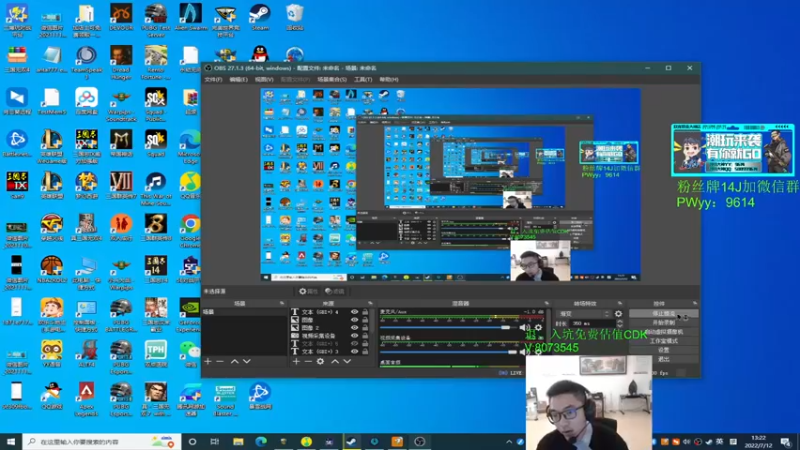Image resolution: width=800 pixels, height=450 pixels.
Task: Open the Recycle Bin desktop icon
Action: [294, 17]
